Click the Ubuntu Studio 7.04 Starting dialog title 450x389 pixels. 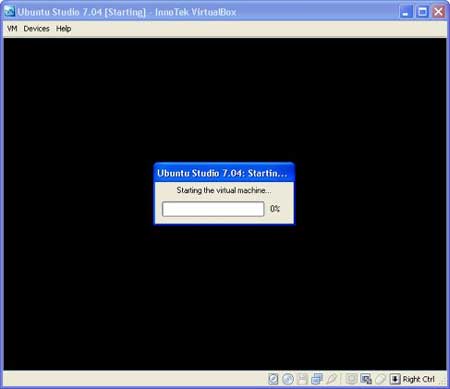(x=222, y=173)
